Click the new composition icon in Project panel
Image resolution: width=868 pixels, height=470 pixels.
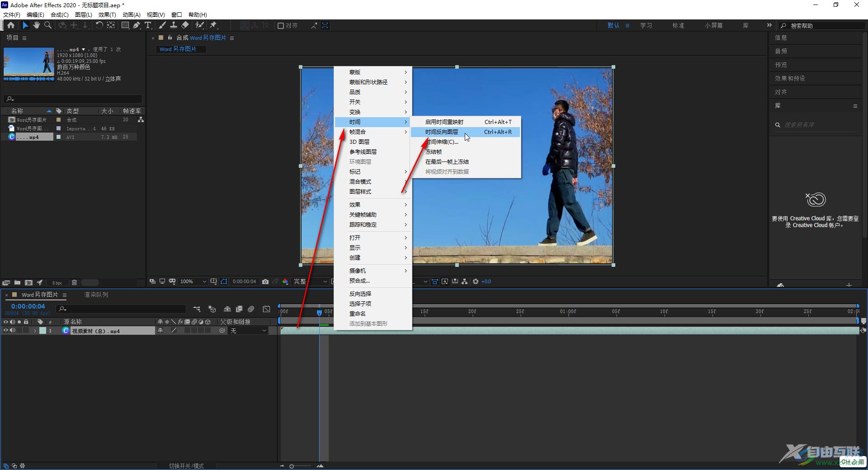[x=28, y=282]
